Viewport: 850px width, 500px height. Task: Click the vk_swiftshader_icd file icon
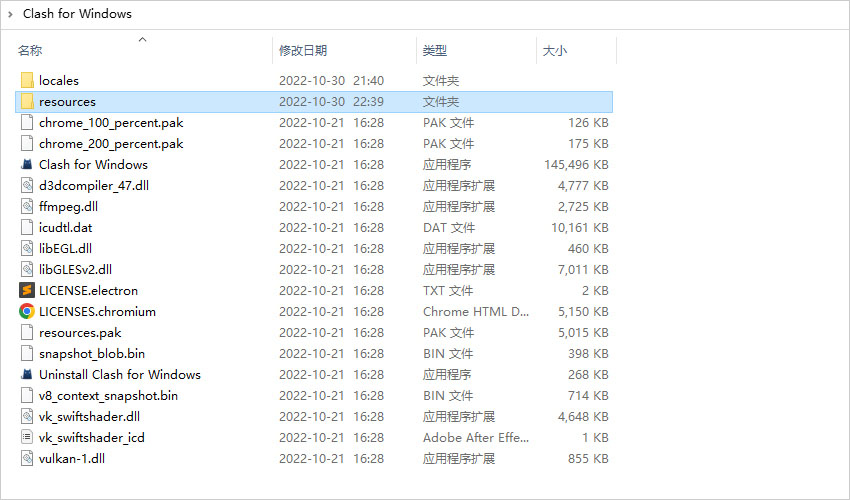(27, 438)
